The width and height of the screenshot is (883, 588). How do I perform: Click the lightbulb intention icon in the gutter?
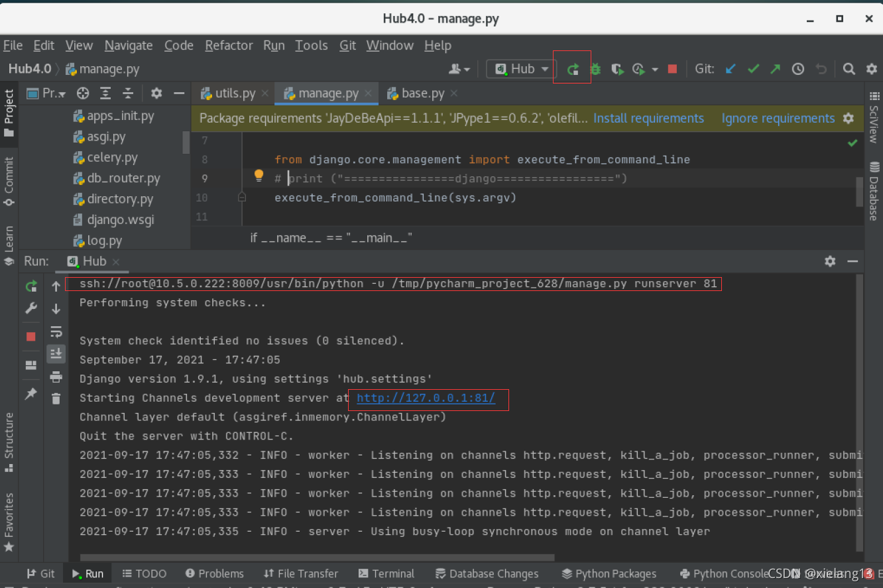(259, 175)
